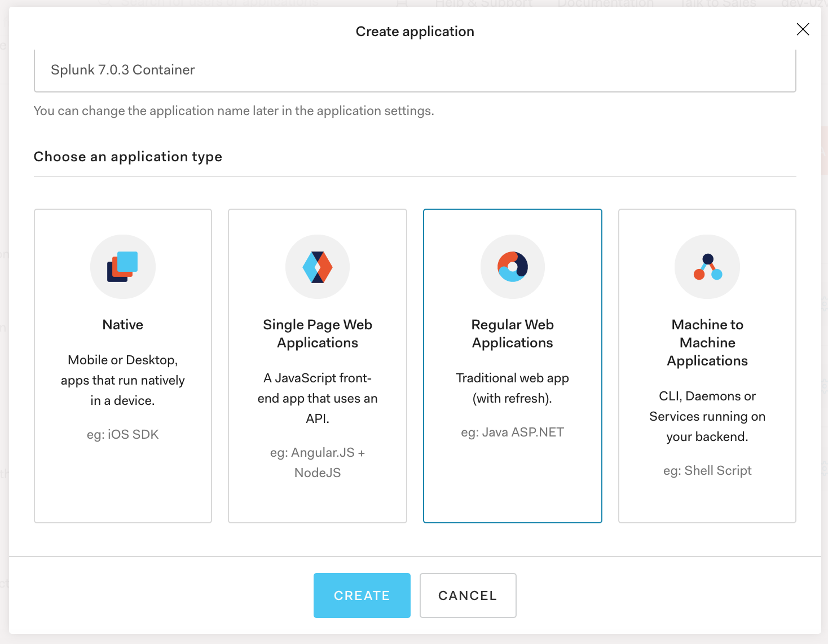Click "Traditional web app (with refresh)" description

pos(512,388)
